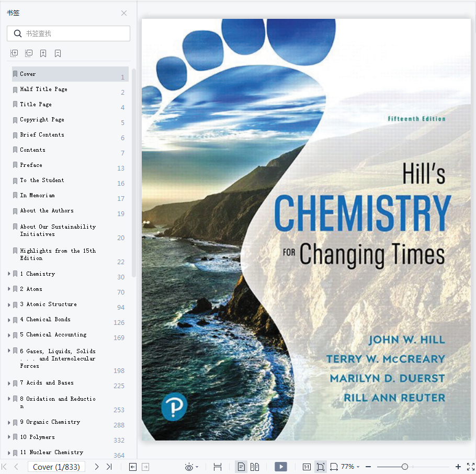Viewport: 476px width, 474px height.
Task: Click the bookmark panel scrollbar
Action: click(x=133, y=173)
